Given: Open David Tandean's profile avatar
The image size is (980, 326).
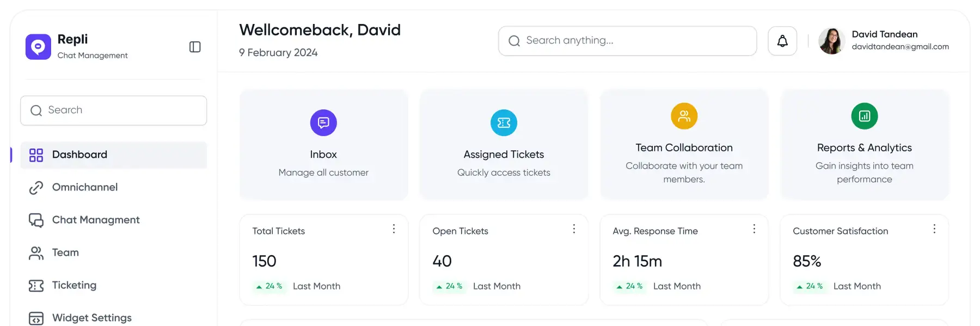Looking at the screenshot, I should tap(831, 41).
